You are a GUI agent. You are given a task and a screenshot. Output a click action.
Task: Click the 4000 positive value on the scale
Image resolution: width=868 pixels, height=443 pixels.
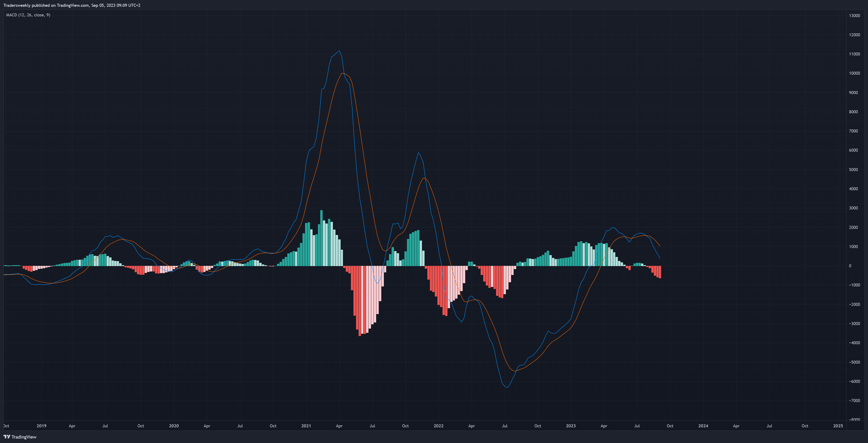(x=854, y=189)
